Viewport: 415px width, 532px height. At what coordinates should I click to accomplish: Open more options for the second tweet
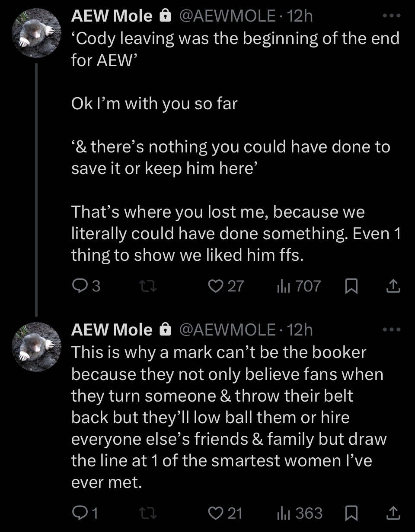coord(392,329)
